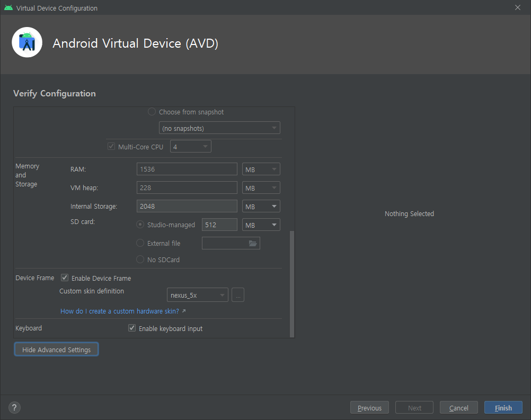Open the VM heap unit dropdown
The width and height of the screenshot is (531, 420).
tap(261, 188)
